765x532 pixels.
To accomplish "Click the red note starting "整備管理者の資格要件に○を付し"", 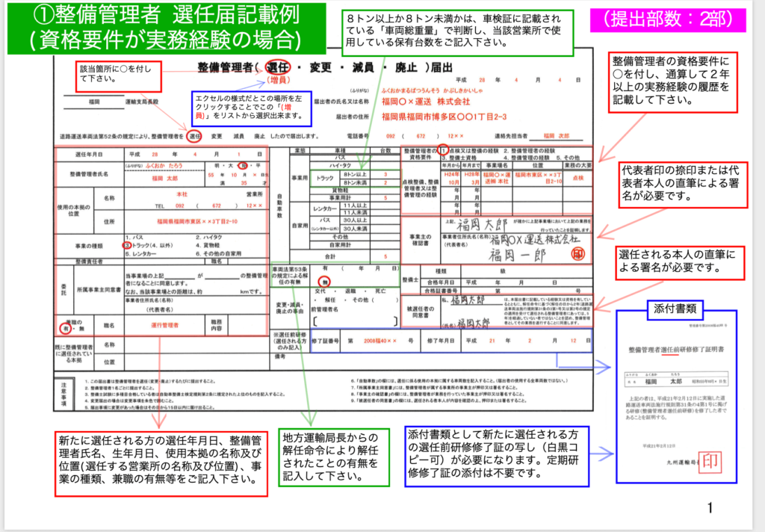I will 673,82.
